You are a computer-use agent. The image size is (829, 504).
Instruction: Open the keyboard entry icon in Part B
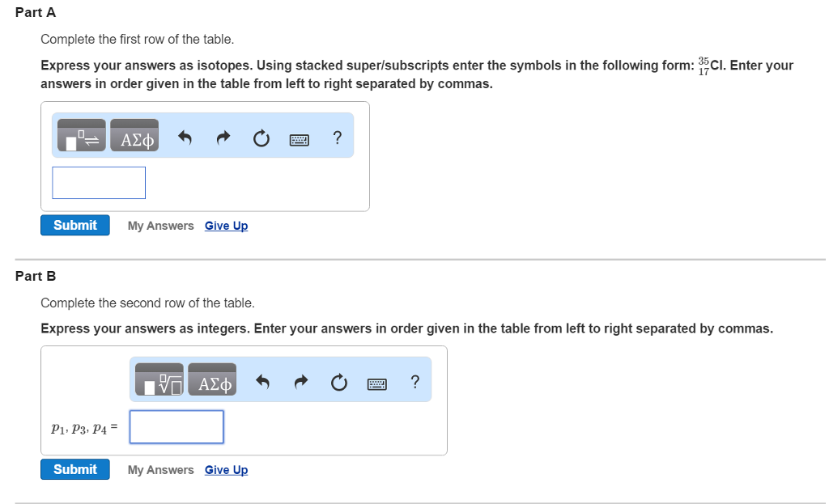(x=376, y=383)
